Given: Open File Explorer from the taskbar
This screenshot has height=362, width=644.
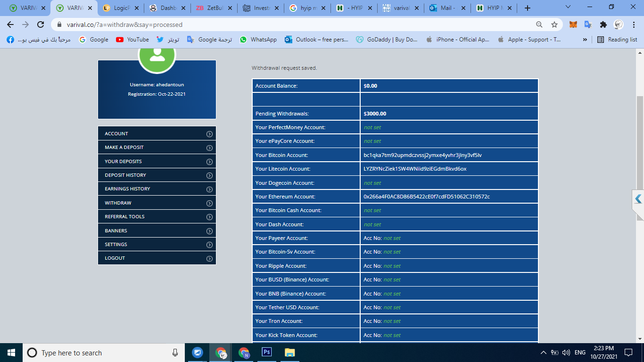Looking at the screenshot, I should (x=289, y=353).
